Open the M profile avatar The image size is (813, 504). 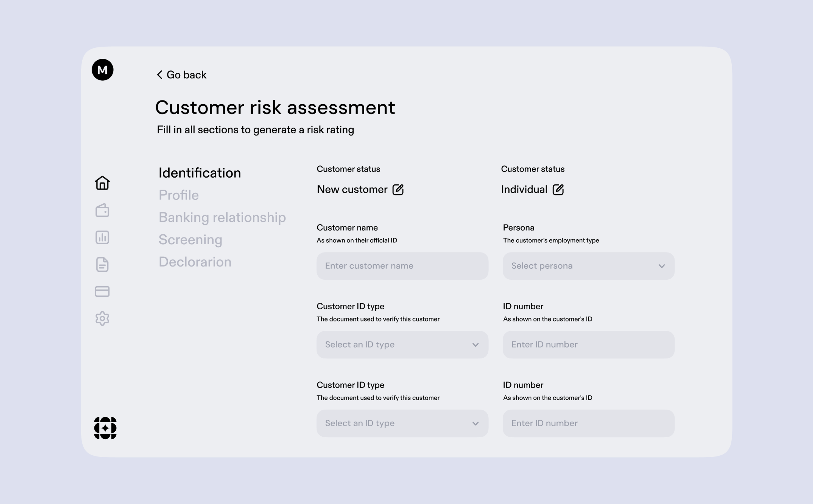pos(102,70)
